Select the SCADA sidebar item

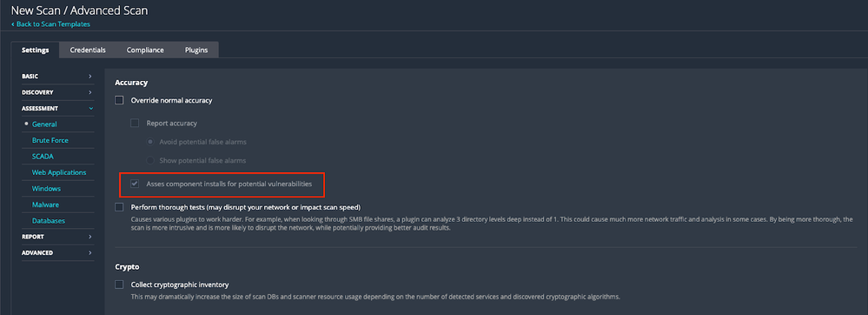click(43, 157)
